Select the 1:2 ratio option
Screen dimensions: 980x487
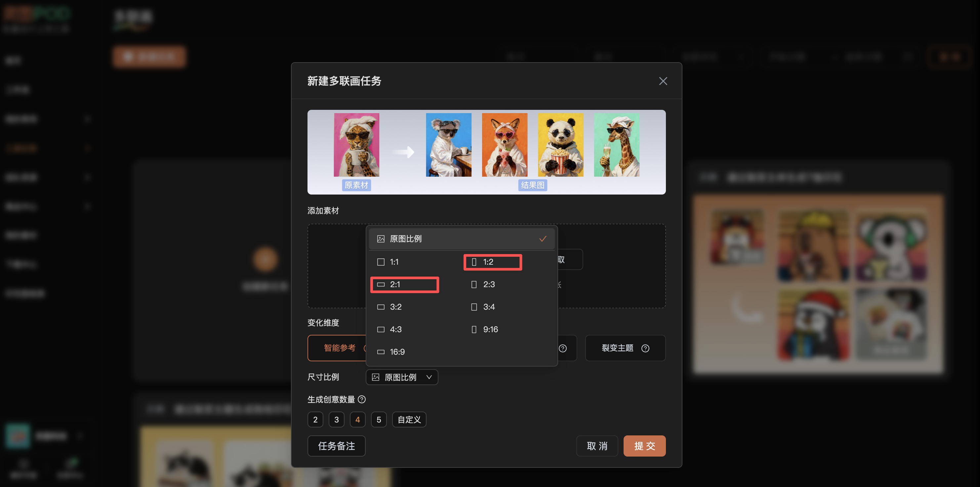point(493,262)
